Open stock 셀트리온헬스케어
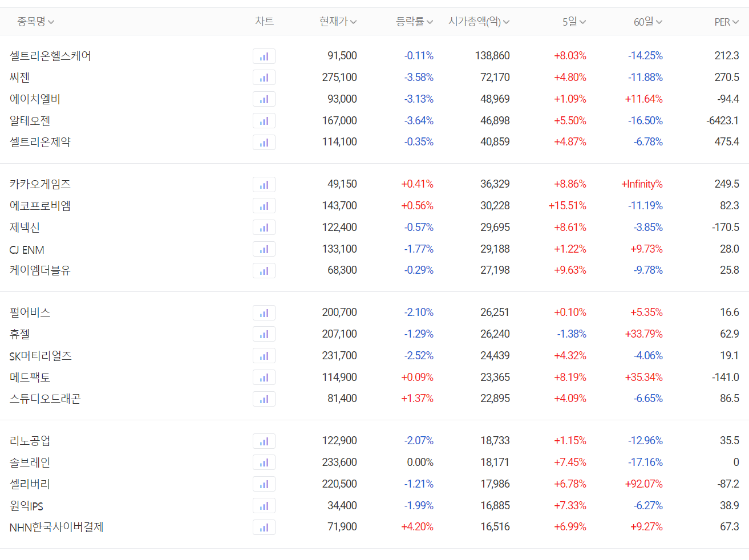 click(x=50, y=56)
